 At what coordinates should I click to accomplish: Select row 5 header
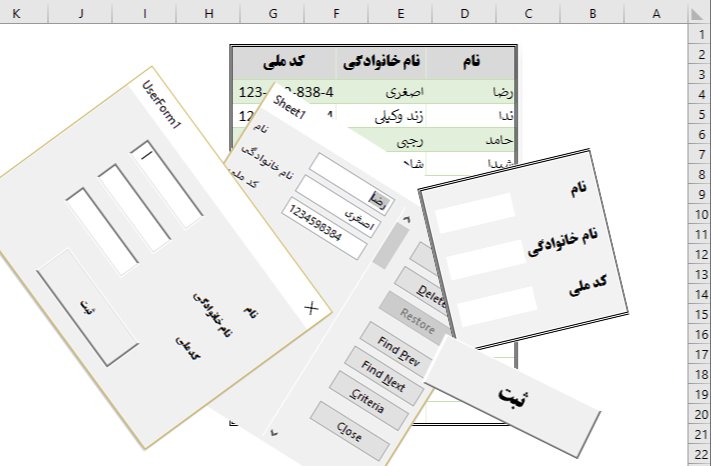(x=701, y=115)
